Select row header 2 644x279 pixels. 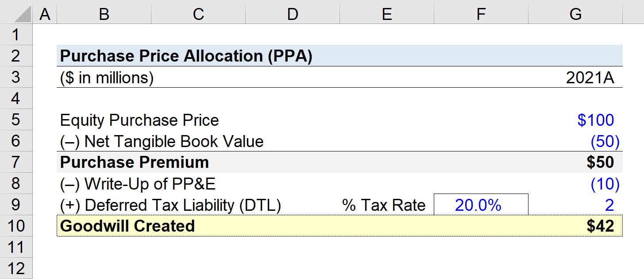click(16, 55)
